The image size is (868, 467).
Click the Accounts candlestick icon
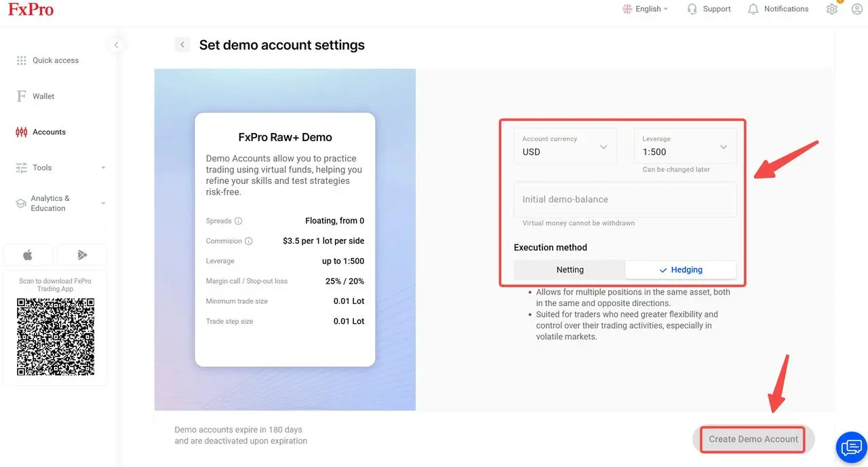pos(22,132)
